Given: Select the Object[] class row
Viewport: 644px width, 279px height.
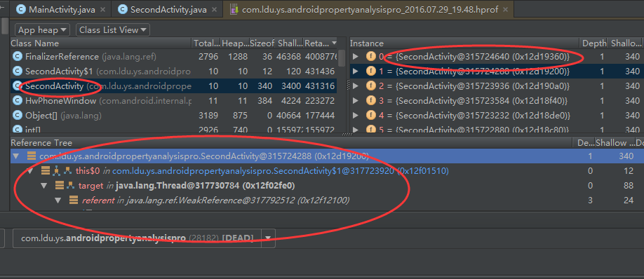Looking at the screenshot, I should click(x=173, y=115).
